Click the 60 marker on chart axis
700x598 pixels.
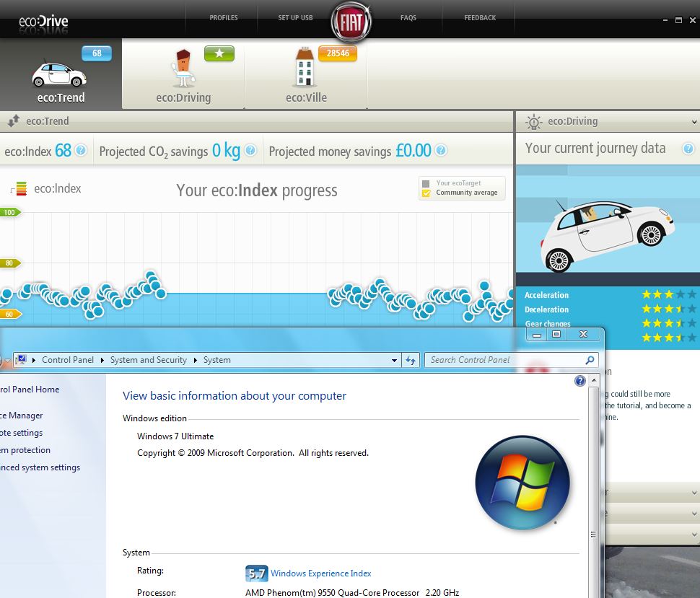10,315
